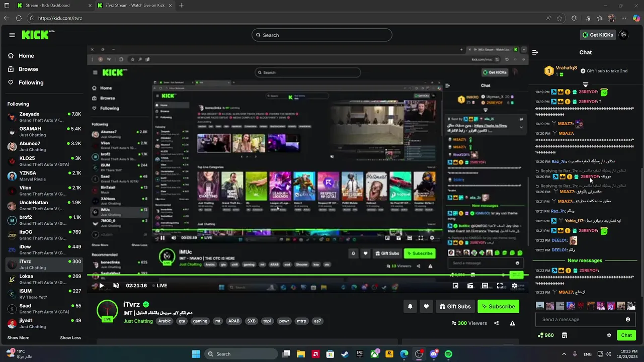Click the bell notification button for iTvrz
The height and width of the screenshot is (362, 644).
click(410, 306)
